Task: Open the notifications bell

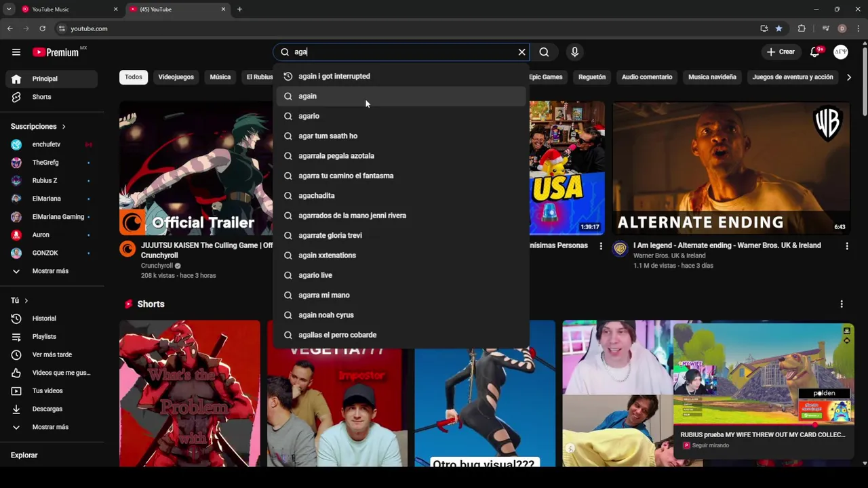Action: 816,52
